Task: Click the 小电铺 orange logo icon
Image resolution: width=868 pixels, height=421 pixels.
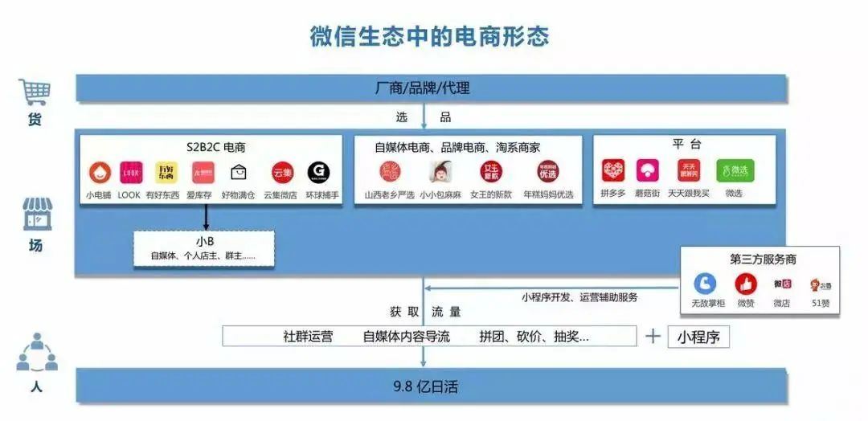Action: point(100,173)
